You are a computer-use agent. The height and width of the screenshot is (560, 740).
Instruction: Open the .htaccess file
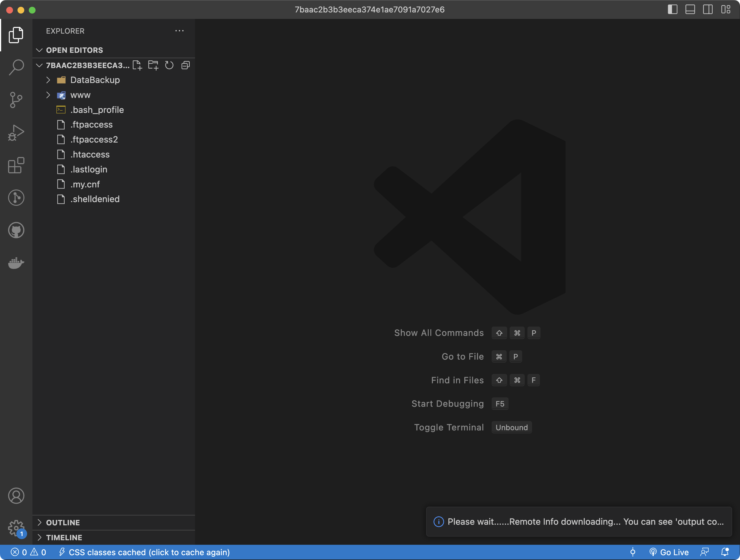coord(90,155)
